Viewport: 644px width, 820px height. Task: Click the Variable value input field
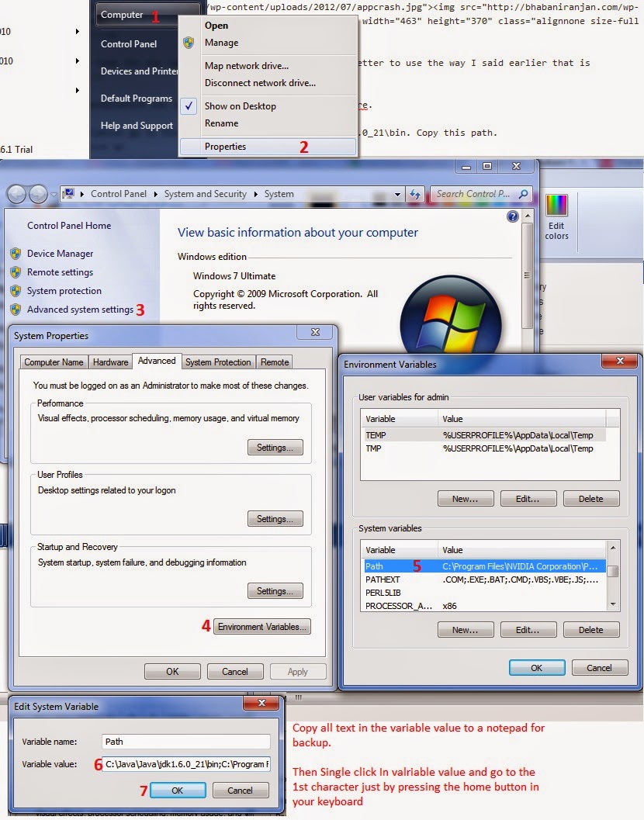[186, 764]
